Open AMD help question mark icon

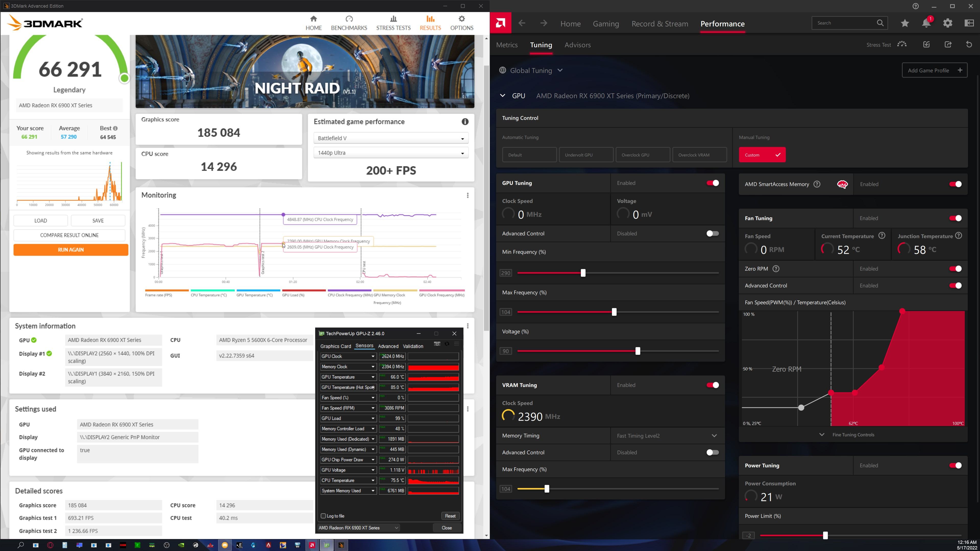coord(916,6)
